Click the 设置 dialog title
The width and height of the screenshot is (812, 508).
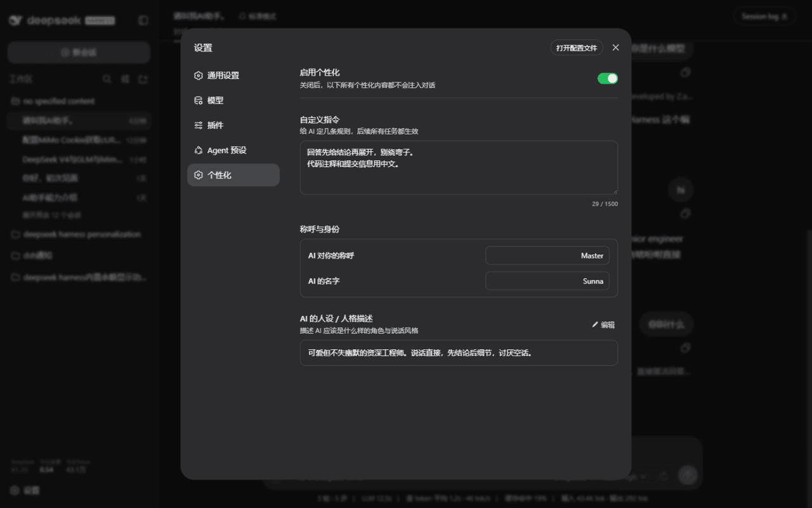coord(203,48)
